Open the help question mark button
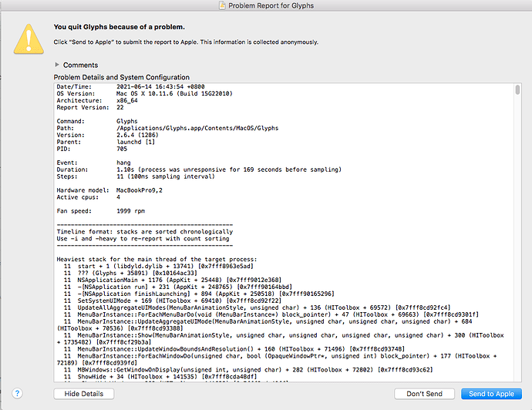Image resolution: width=532 pixels, height=410 pixels. click(17, 393)
